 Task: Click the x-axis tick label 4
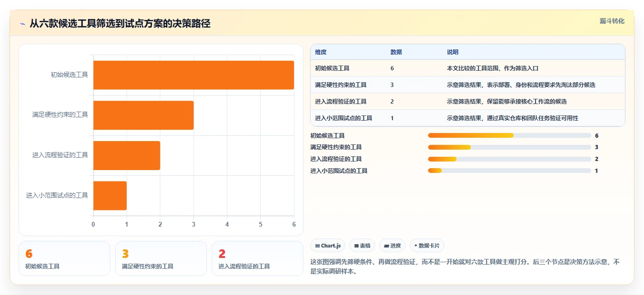click(227, 224)
